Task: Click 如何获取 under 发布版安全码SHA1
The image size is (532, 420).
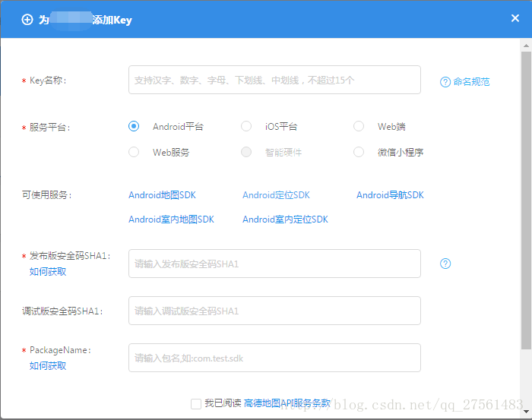Action: 48,271
